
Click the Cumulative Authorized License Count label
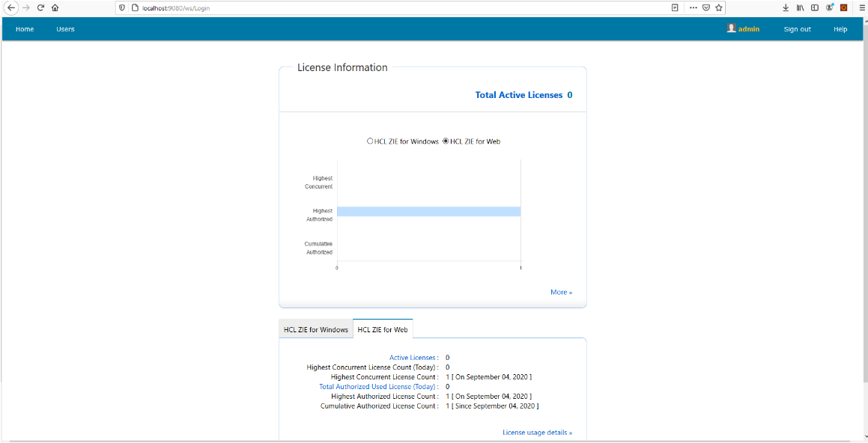click(x=378, y=406)
